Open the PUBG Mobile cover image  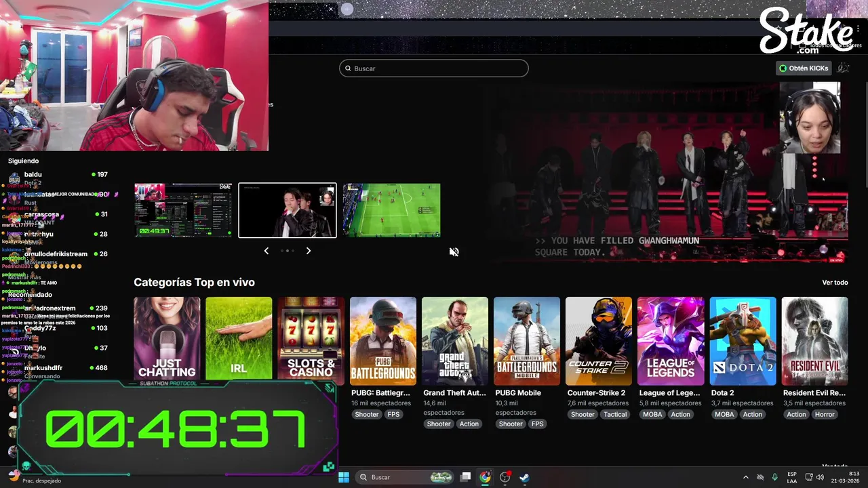click(x=527, y=341)
